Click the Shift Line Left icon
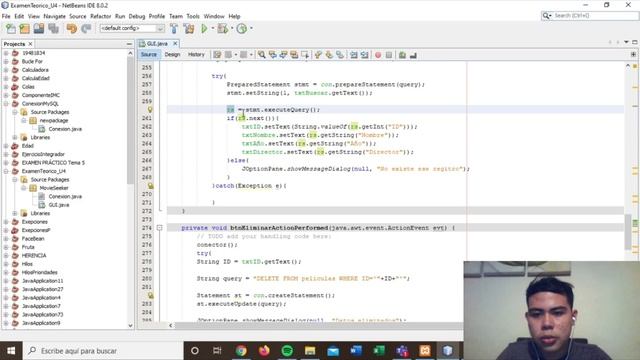 pos(353,55)
